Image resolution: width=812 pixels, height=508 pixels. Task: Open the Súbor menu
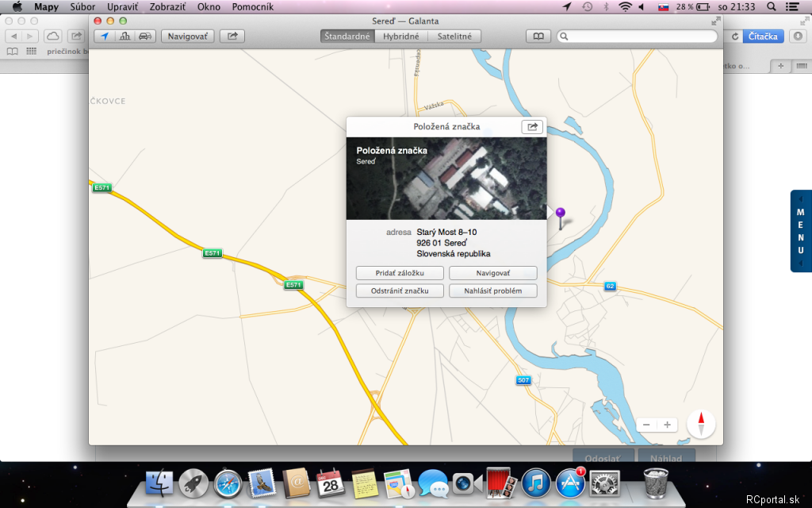[x=82, y=6]
